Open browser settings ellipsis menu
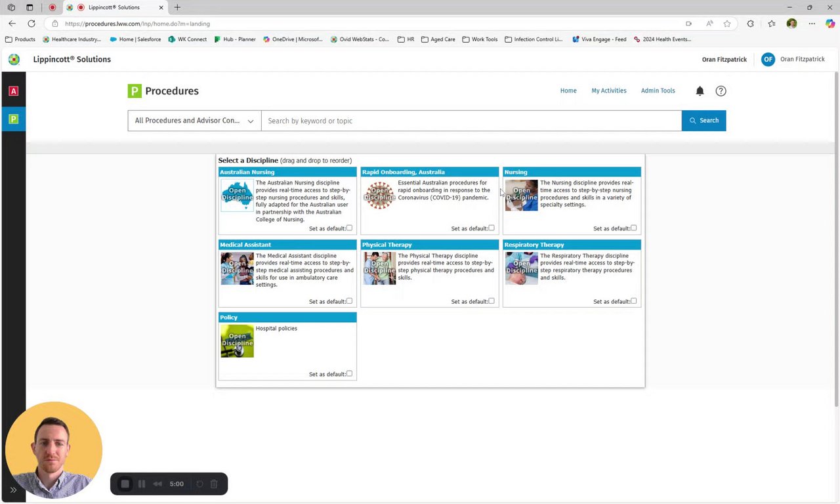Image resolution: width=840 pixels, height=504 pixels. coord(812,24)
